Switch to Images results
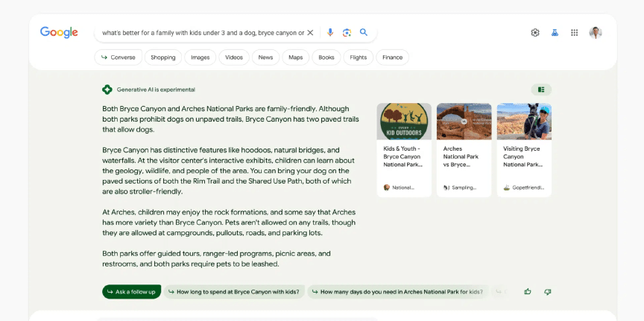 [200, 57]
